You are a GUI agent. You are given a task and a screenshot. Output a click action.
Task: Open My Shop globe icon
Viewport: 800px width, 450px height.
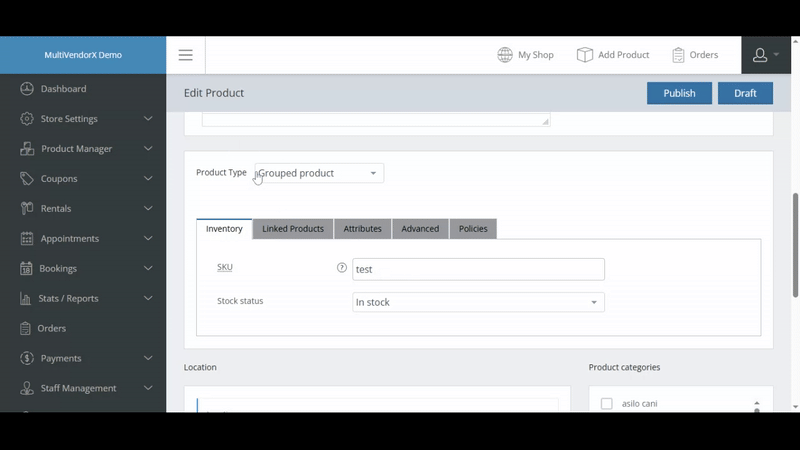(505, 55)
